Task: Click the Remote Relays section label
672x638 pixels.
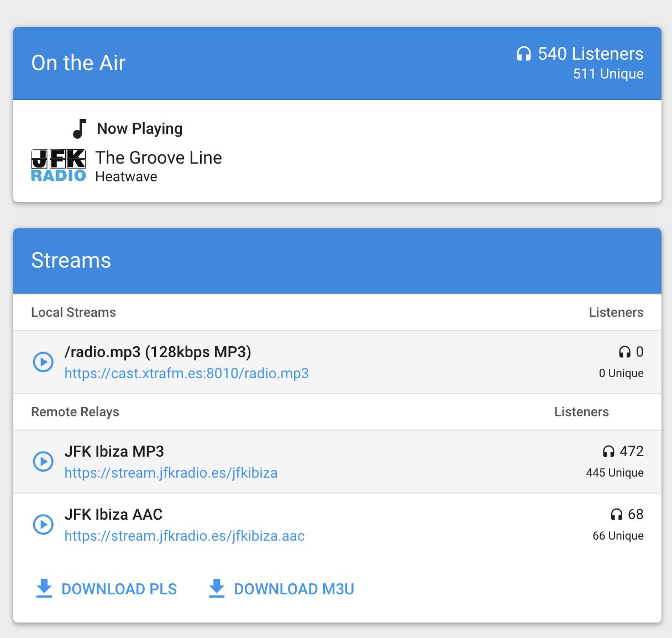Action: (75, 412)
